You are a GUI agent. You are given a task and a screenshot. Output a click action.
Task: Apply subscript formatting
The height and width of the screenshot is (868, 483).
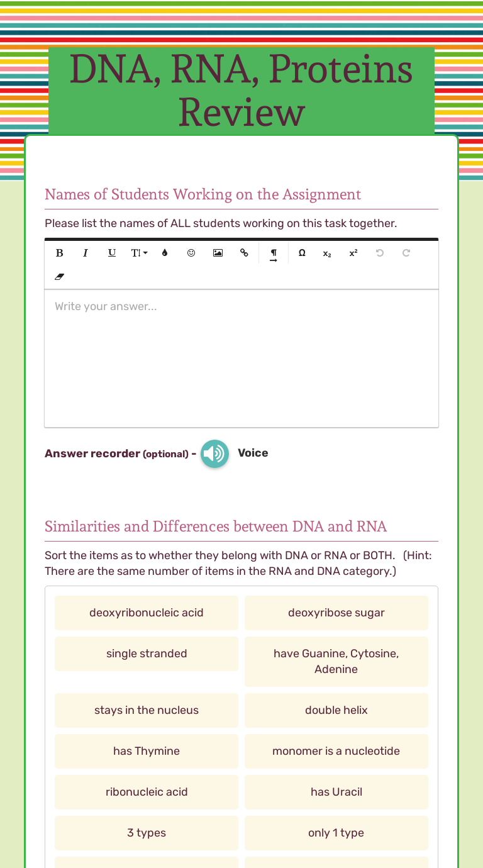point(327,253)
